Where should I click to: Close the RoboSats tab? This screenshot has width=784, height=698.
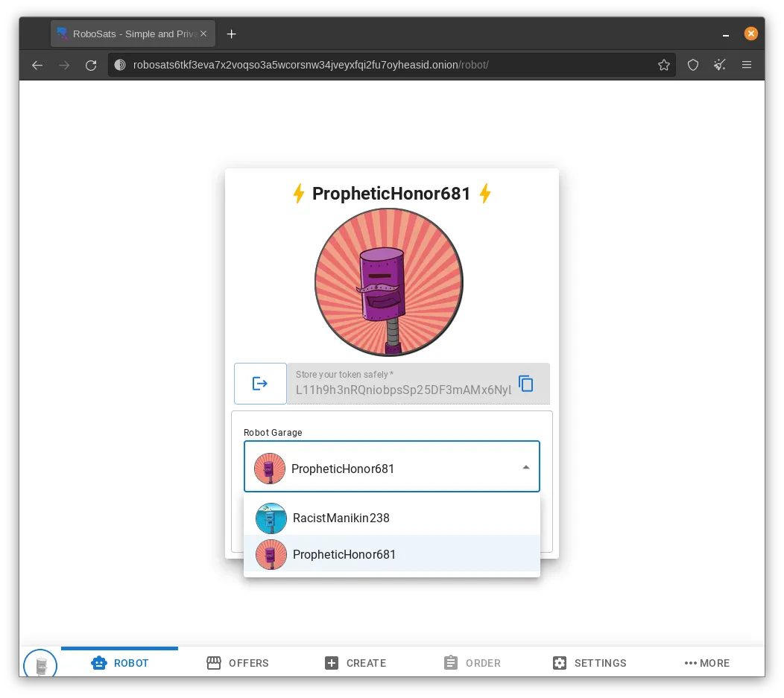coord(203,34)
